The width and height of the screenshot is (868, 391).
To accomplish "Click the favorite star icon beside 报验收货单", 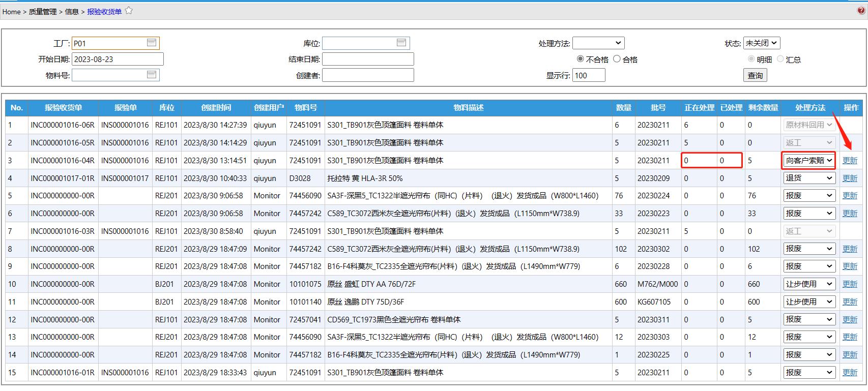I will [129, 11].
